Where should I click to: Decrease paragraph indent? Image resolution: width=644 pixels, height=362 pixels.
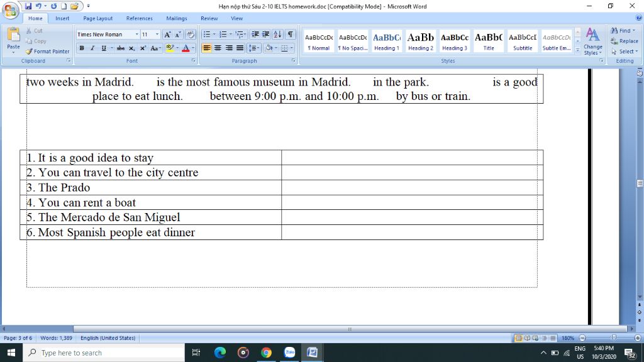255,35
